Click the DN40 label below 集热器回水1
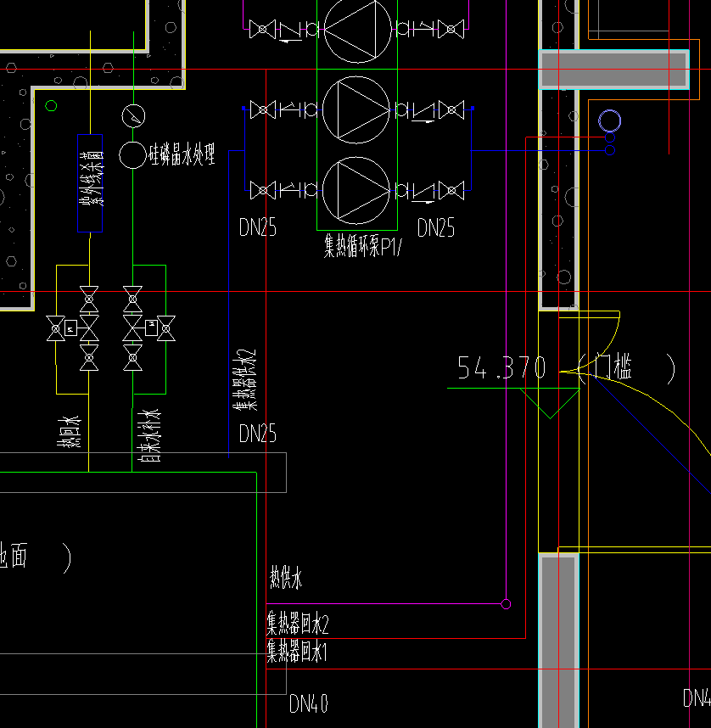The image size is (711, 728). point(308,703)
